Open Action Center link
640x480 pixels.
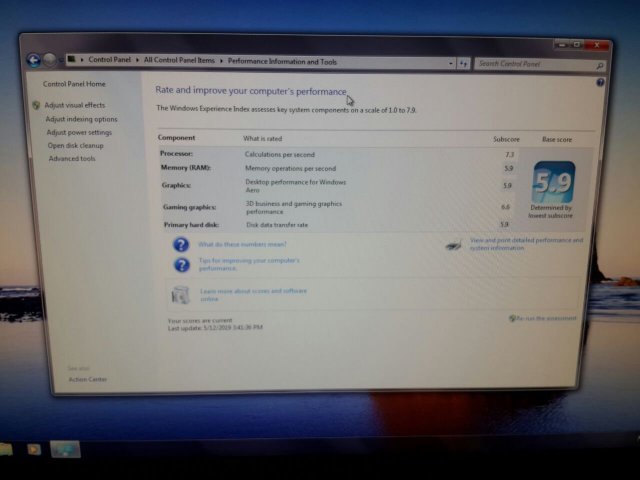(88, 379)
